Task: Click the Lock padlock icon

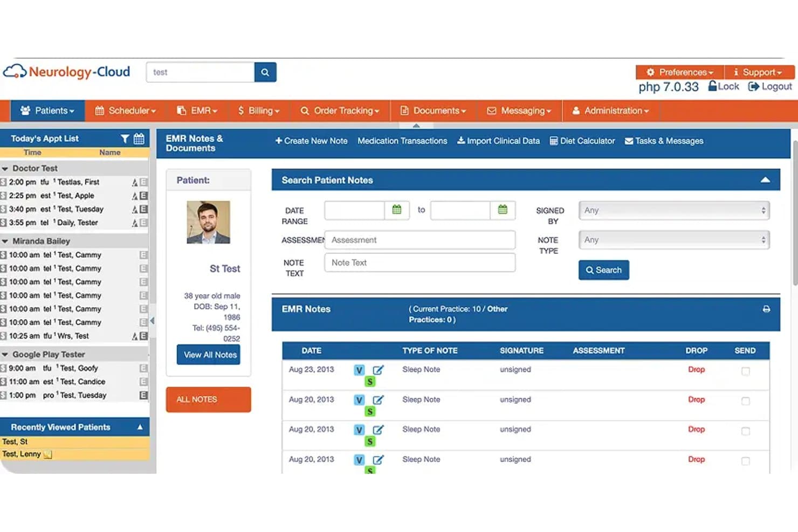Action: tap(713, 86)
